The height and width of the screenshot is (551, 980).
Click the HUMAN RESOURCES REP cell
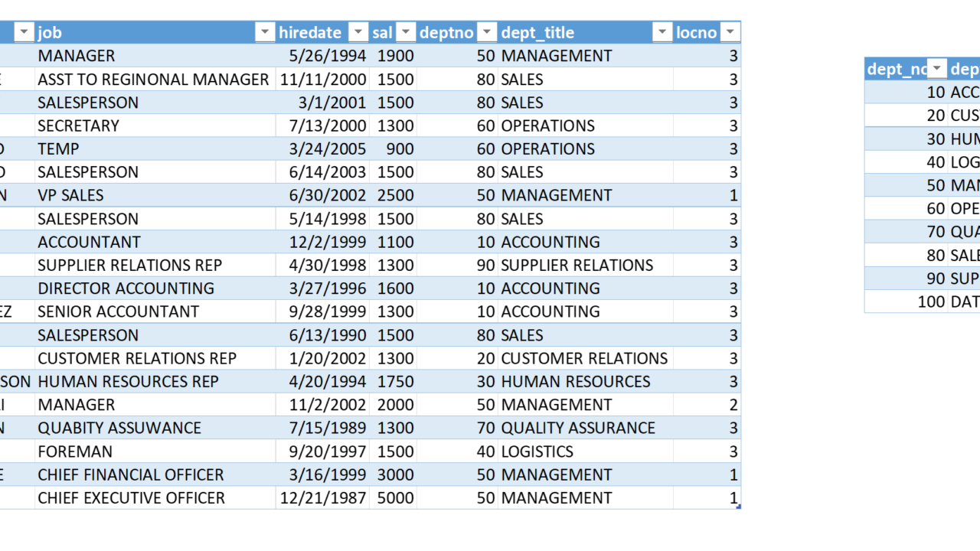pyautogui.click(x=155, y=381)
